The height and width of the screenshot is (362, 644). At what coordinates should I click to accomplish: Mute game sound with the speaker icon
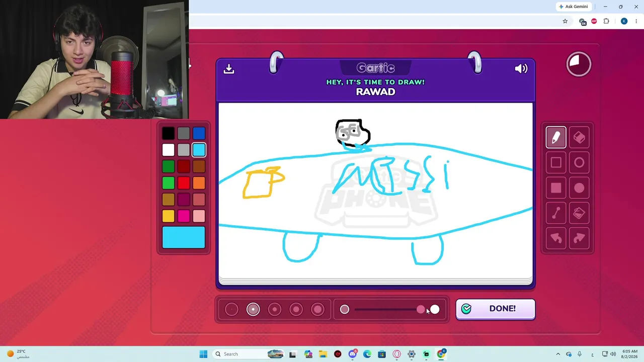[x=521, y=69]
